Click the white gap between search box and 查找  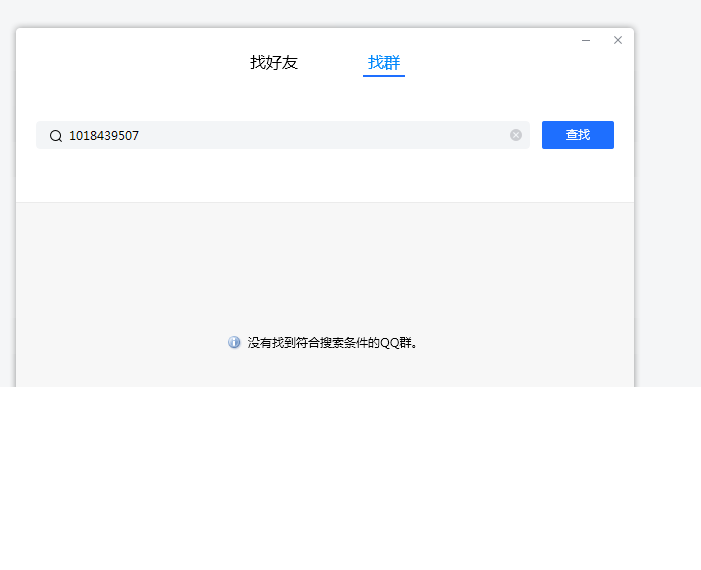[x=536, y=135]
